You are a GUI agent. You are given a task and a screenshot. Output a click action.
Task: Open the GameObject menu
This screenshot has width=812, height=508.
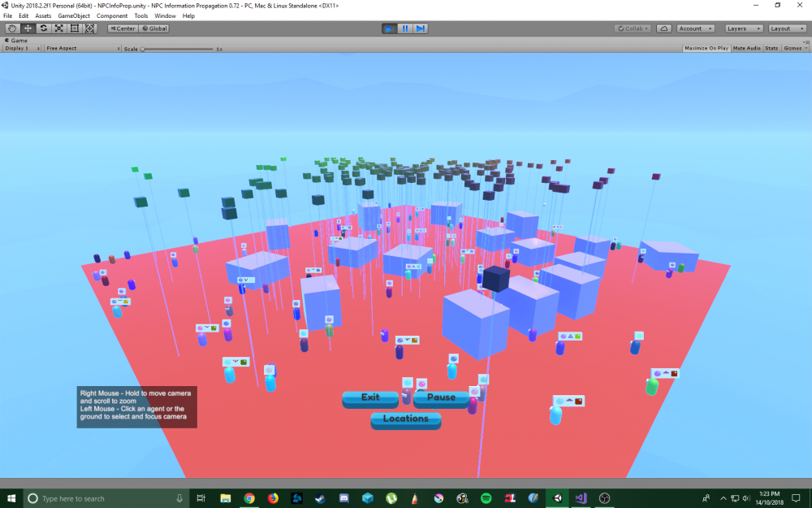(x=73, y=15)
